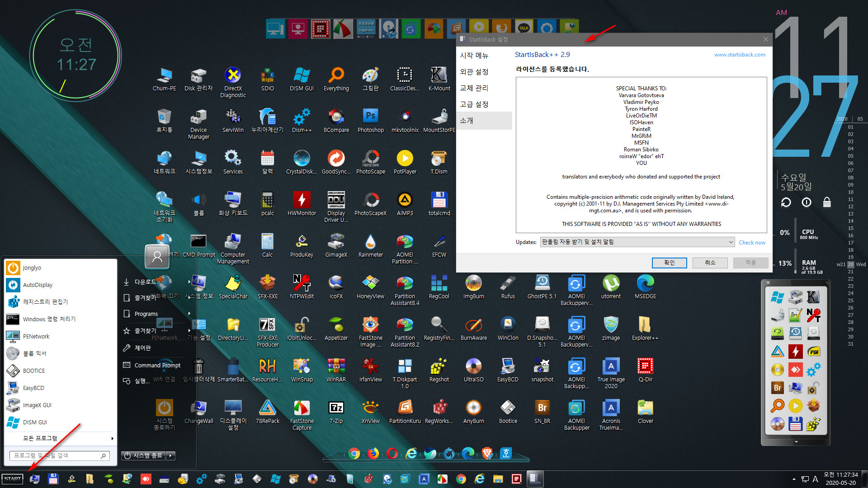Launch the Everything search icon
The width and height of the screenshot is (868, 488).
coord(336,79)
